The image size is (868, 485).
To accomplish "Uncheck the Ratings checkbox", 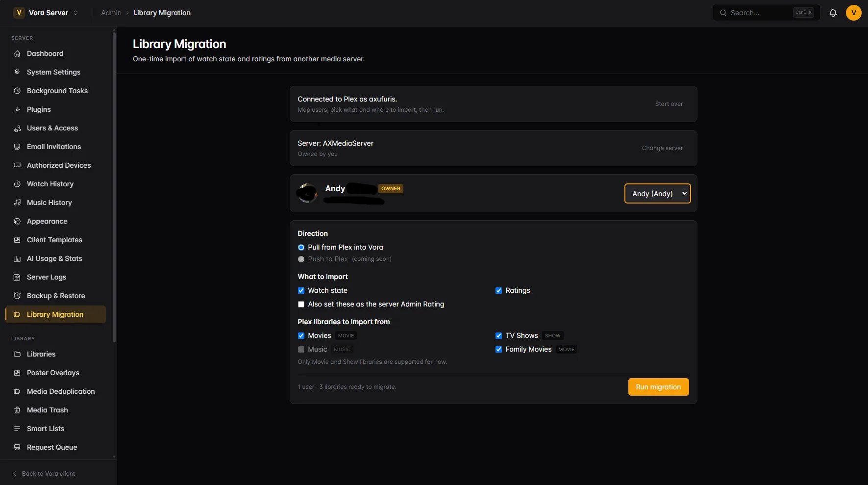I will tap(498, 290).
